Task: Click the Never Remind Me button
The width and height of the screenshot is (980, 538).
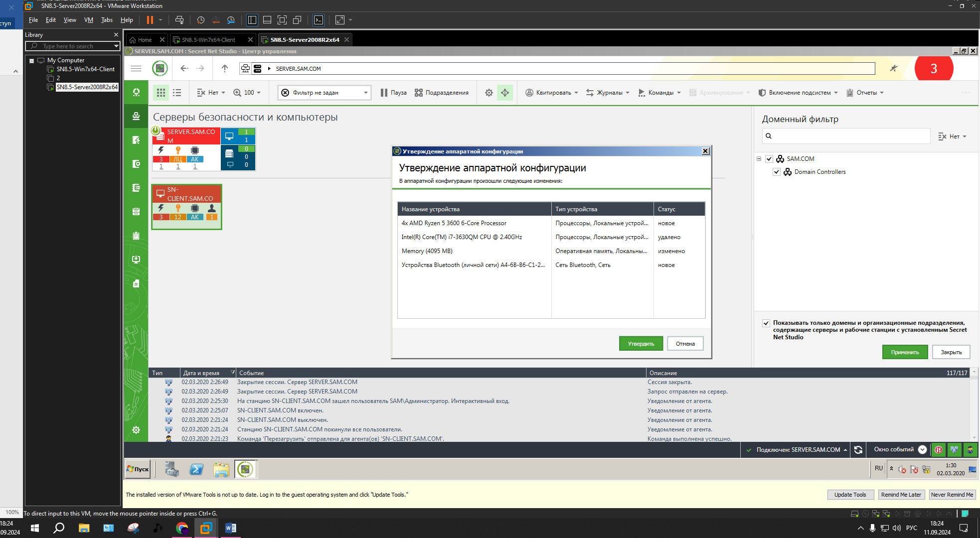Action: [952, 495]
